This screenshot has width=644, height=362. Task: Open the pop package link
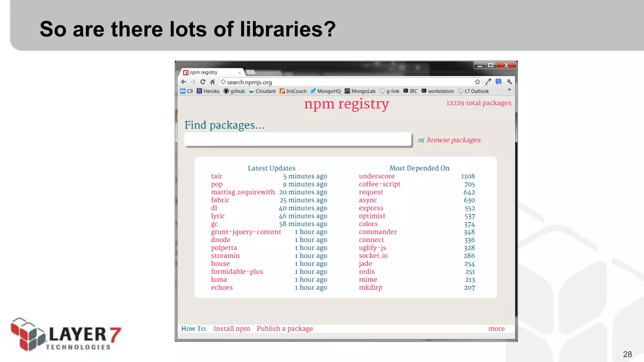pyautogui.click(x=217, y=184)
